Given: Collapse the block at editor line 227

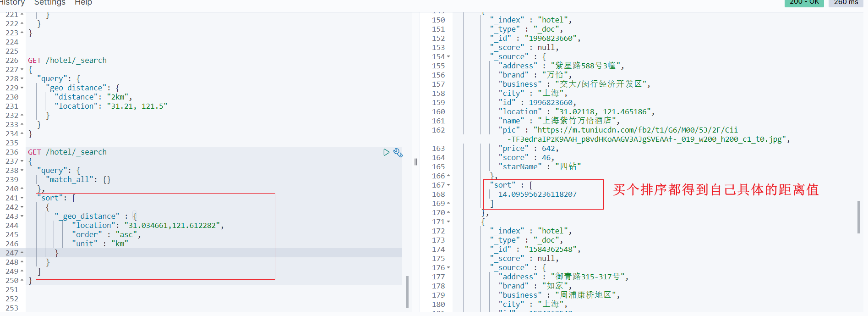Looking at the screenshot, I should (x=22, y=69).
